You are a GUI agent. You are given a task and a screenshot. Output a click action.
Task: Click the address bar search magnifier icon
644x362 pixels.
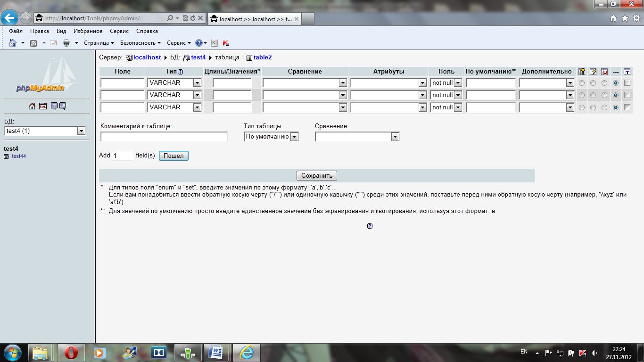pos(170,18)
